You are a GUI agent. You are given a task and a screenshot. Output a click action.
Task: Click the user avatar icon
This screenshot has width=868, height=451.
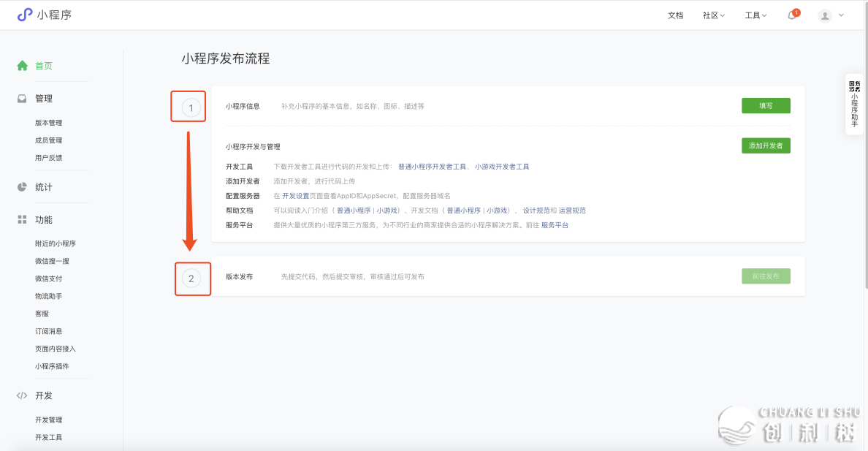point(825,15)
